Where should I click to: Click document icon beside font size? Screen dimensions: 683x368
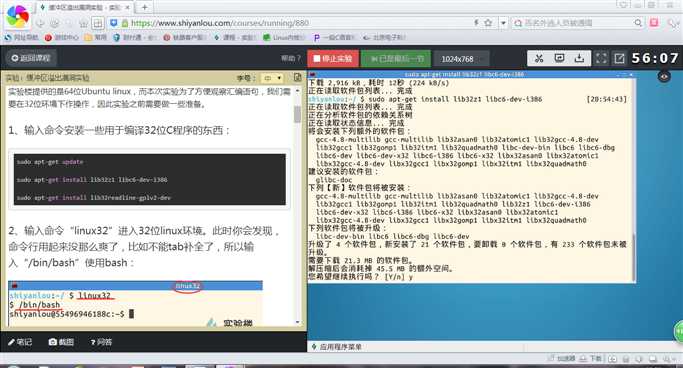[298, 78]
